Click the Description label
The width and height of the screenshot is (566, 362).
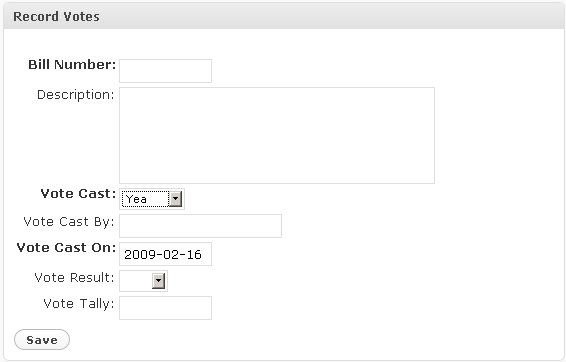[75, 95]
